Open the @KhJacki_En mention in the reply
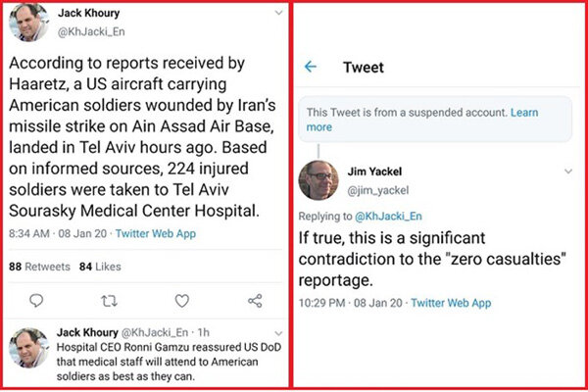The image size is (588, 392). tap(388, 216)
